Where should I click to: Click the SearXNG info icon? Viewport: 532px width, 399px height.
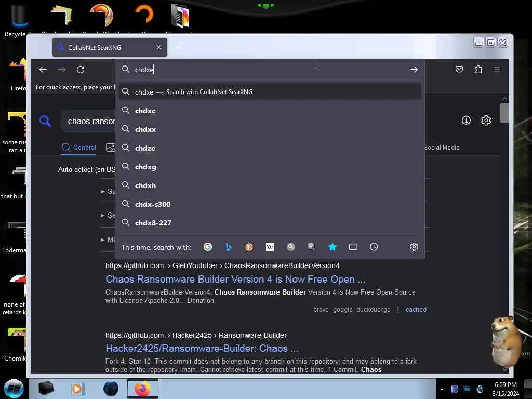(x=466, y=120)
